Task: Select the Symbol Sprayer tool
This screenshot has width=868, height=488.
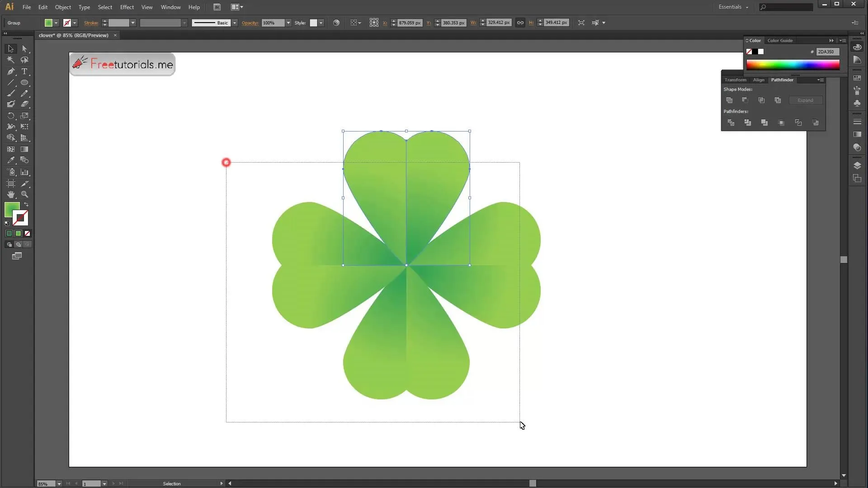Action: [11, 172]
